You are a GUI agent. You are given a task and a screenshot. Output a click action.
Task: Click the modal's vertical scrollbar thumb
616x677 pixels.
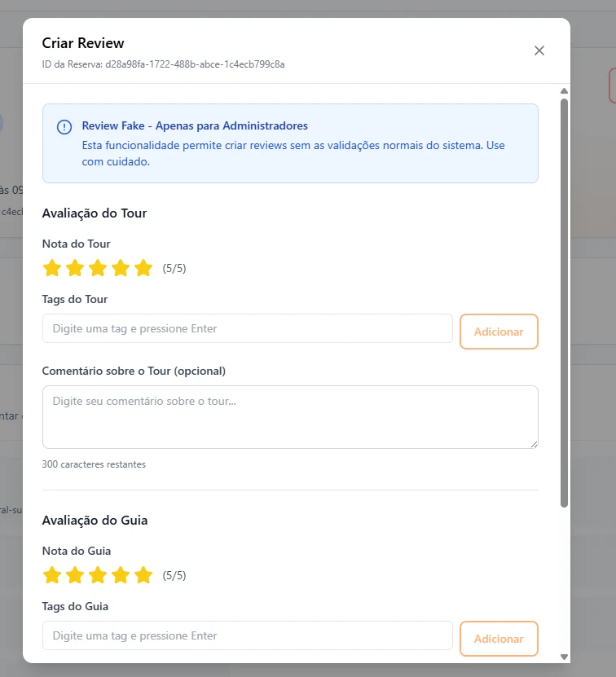[564, 303]
